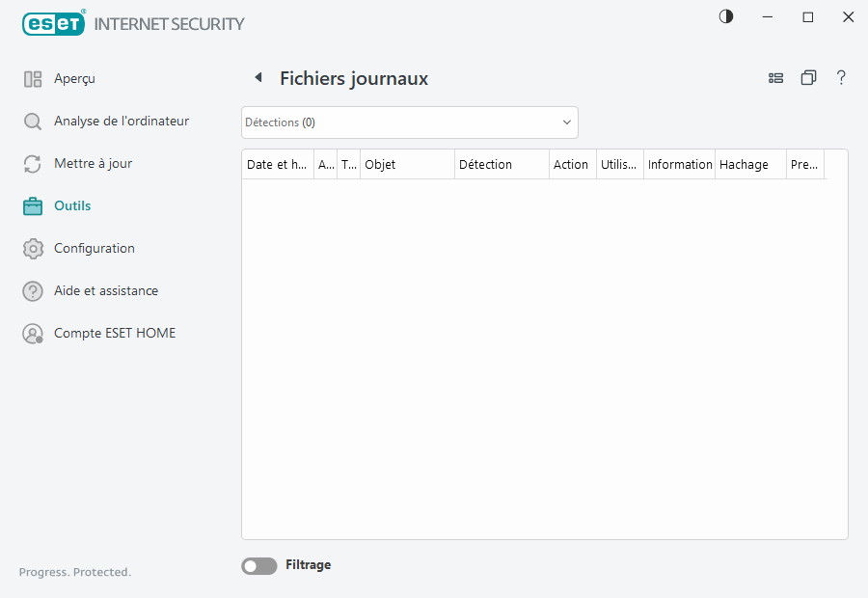Screen dimensions: 868x598
Task: Open Aide et assistance
Action: point(106,290)
